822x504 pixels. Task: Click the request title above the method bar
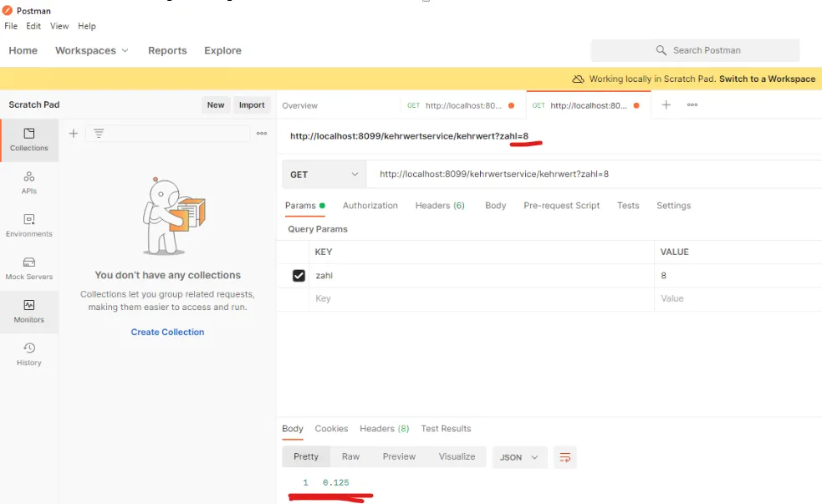pyautogui.click(x=410, y=136)
